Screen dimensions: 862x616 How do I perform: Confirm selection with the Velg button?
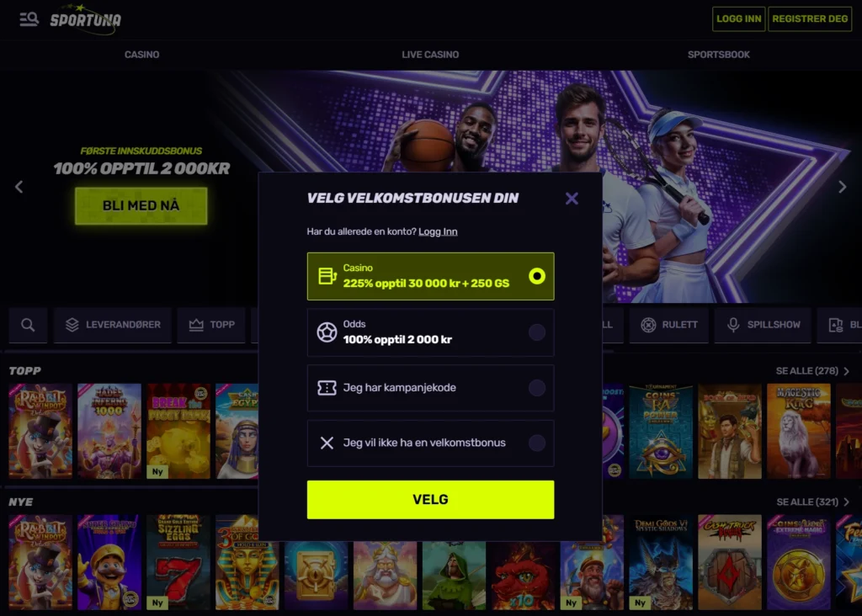point(430,500)
